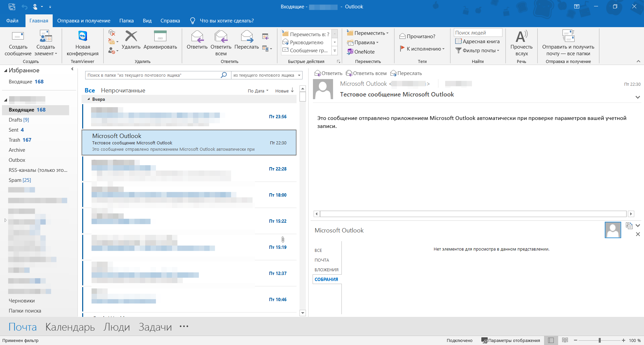Click the Reply with meeting icon
Viewport: 644px width, 345px height.
tap(265, 37)
